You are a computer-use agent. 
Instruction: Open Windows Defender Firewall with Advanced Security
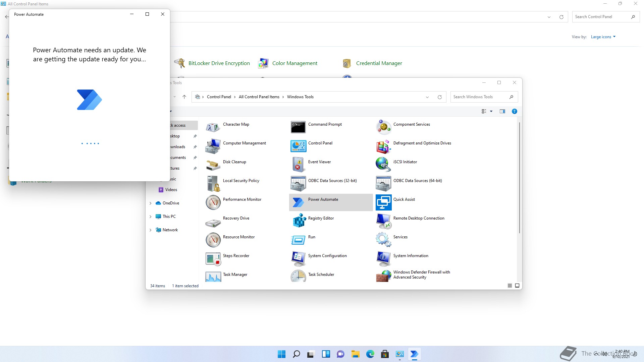point(414,275)
